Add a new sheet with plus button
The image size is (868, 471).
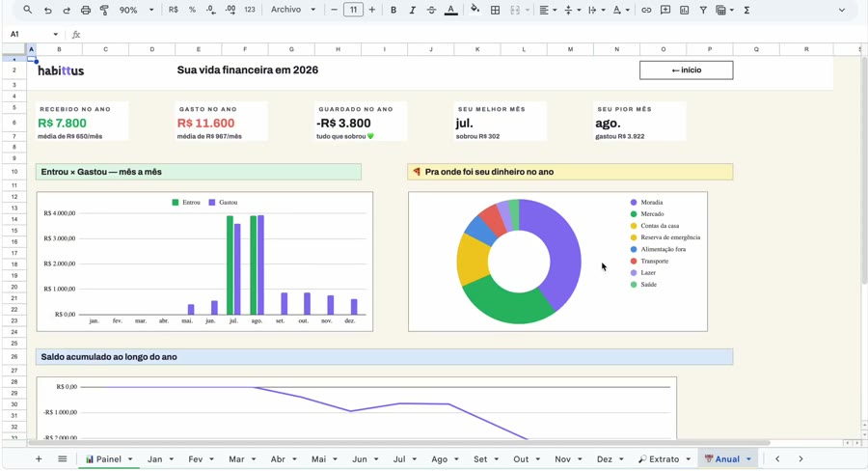[39, 458]
